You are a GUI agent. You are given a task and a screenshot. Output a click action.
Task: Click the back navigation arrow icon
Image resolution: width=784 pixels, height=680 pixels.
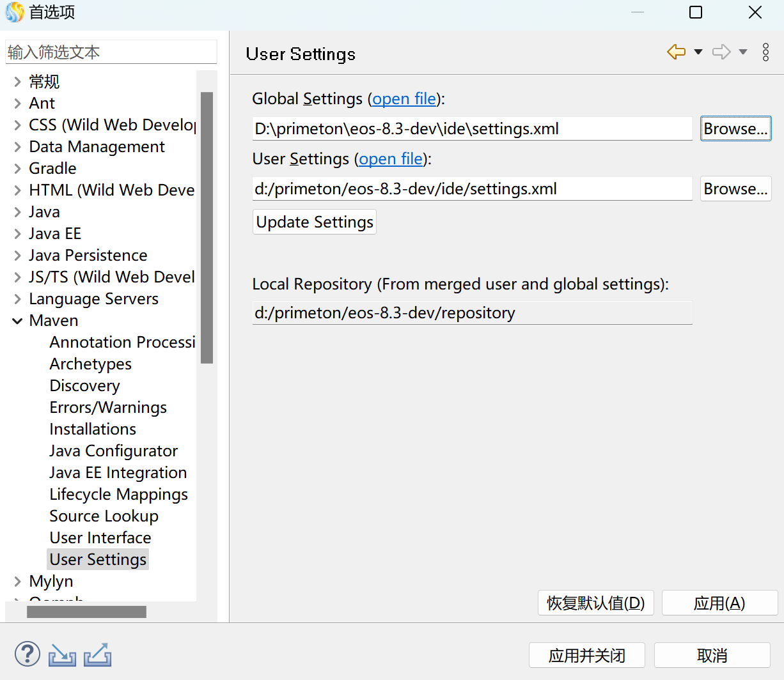point(676,52)
